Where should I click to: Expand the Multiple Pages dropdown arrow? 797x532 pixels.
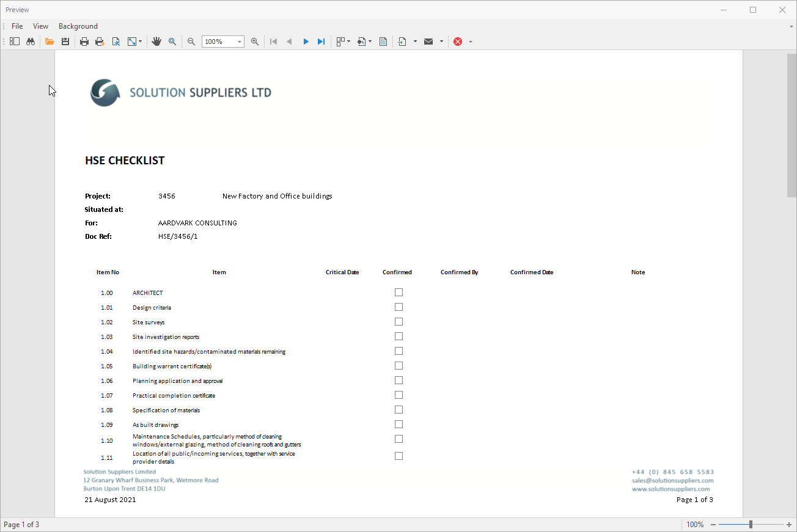click(349, 42)
